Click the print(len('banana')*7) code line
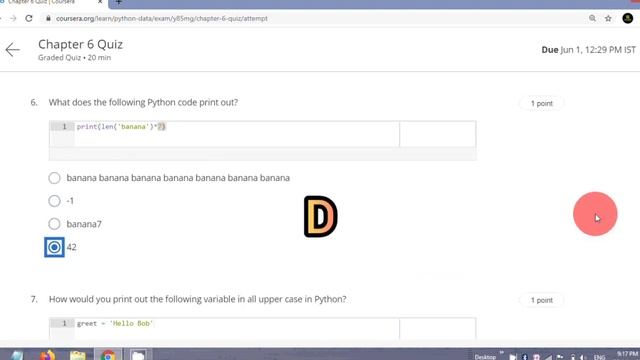Image resolution: width=640 pixels, height=360 pixels. [x=121, y=127]
